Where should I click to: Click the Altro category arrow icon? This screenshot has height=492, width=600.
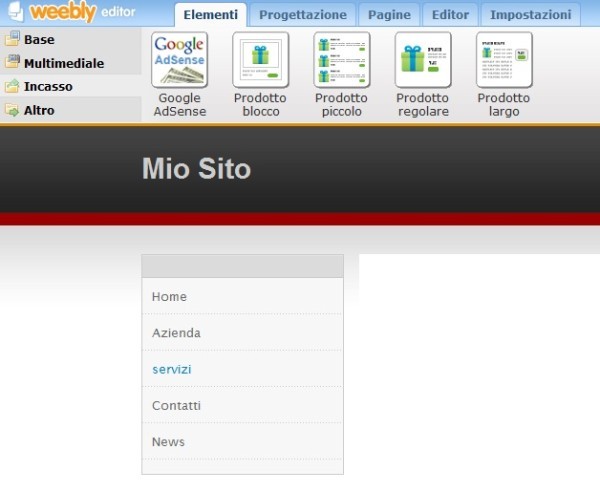(12, 110)
